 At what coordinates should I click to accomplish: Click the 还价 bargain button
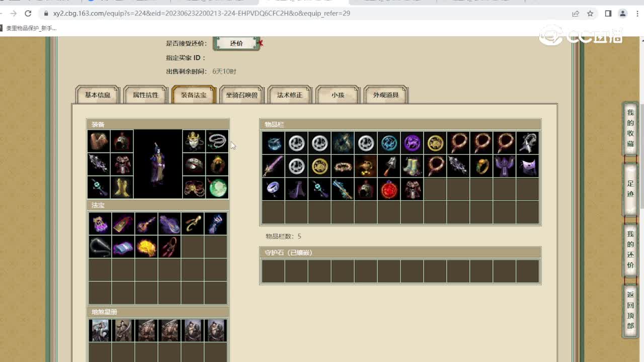point(236,43)
